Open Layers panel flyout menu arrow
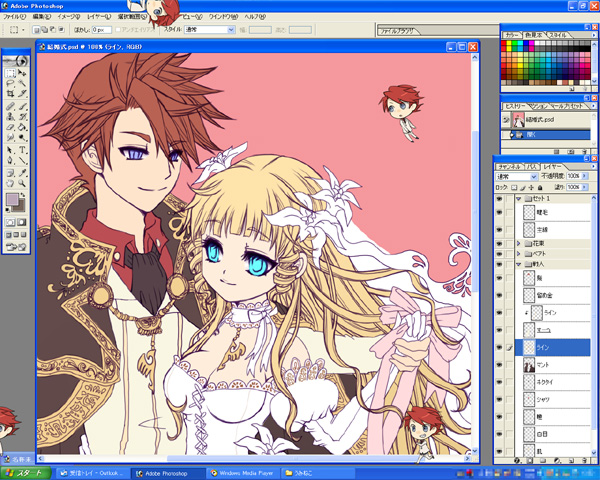 click(593, 167)
